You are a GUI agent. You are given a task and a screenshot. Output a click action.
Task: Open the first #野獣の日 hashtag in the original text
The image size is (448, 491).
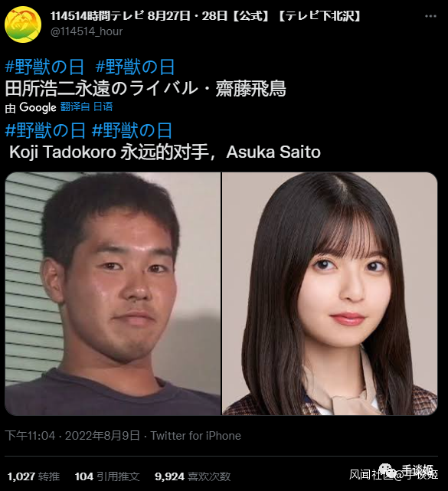pyautogui.click(x=44, y=67)
